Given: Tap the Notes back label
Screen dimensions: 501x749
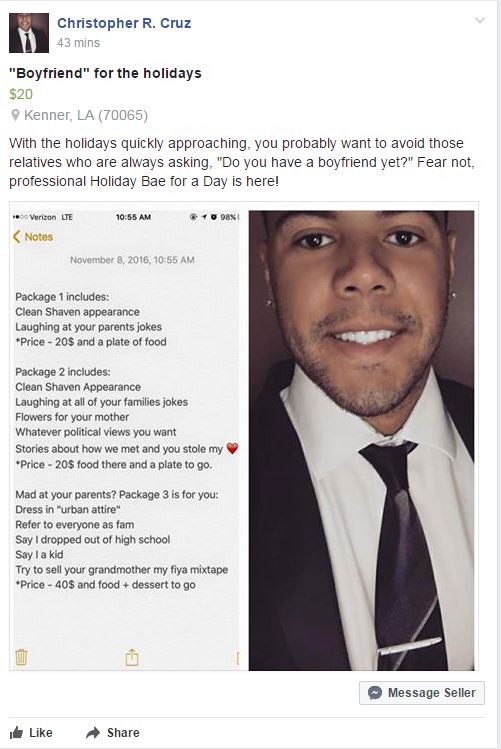Looking at the screenshot, I should pos(39,237).
